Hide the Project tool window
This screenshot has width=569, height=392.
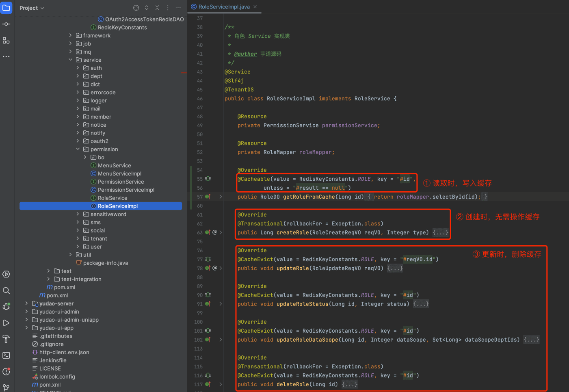click(179, 8)
